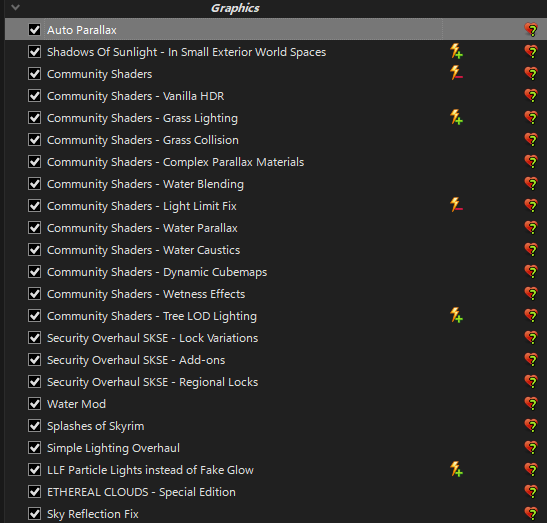
Task: Select Community Shaders - Complex Parallax Materials
Action: (x=175, y=162)
